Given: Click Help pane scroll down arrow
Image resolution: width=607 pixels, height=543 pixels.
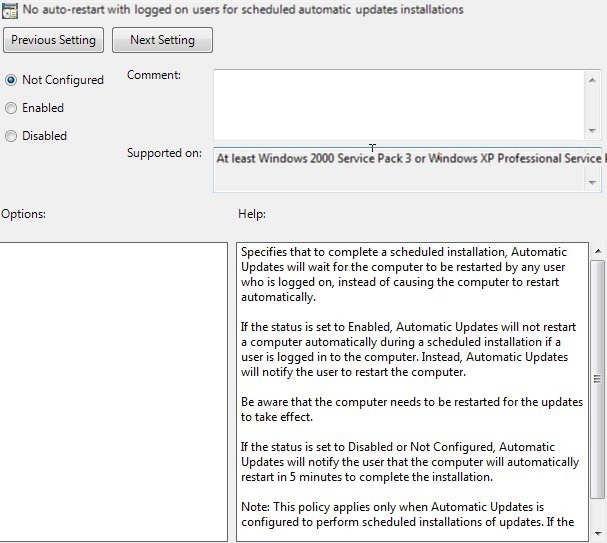Looking at the screenshot, I should coord(598,534).
